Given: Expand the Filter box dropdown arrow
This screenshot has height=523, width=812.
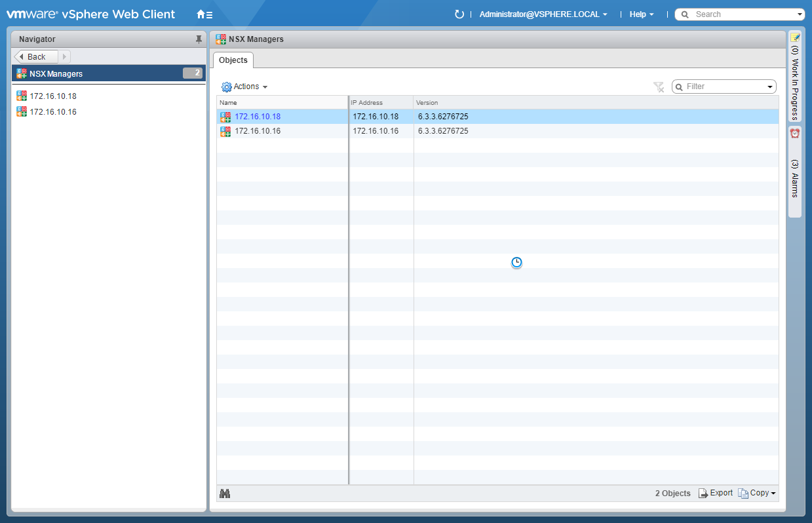Looking at the screenshot, I should (x=769, y=87).
